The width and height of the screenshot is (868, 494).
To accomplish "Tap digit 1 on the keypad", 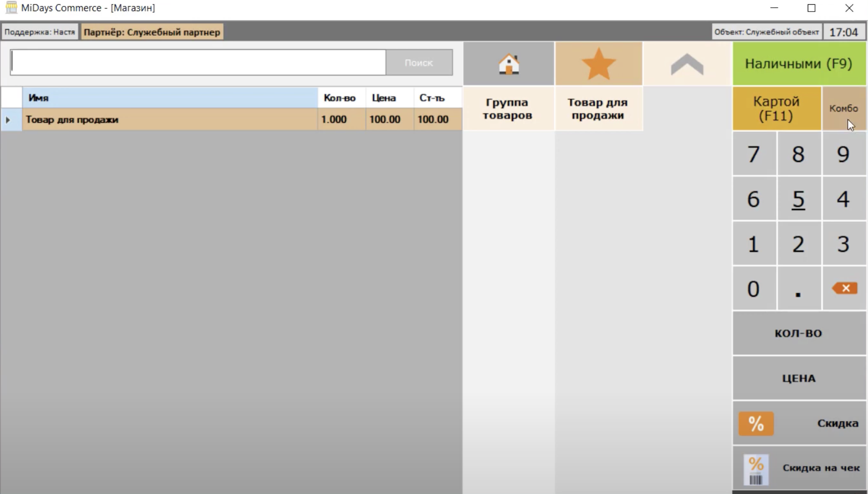I will (x=754, y=244).
